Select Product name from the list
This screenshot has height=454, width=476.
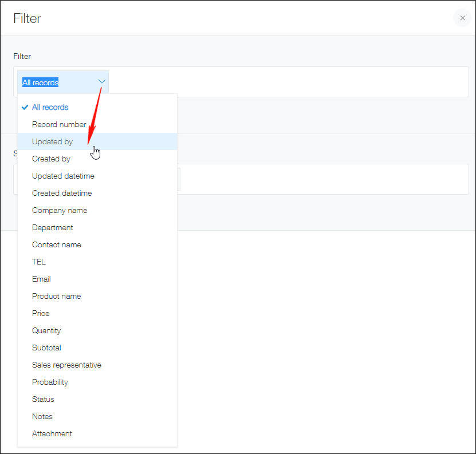tap(56, 296)
